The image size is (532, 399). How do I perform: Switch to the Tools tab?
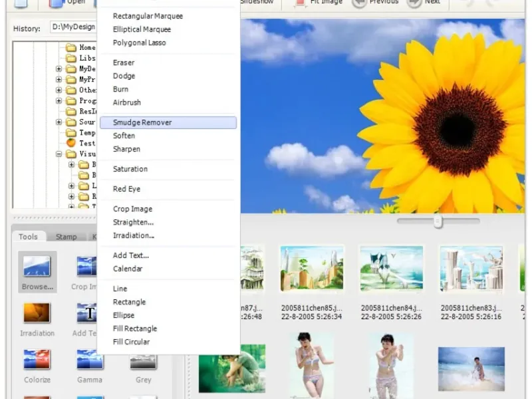28,237
